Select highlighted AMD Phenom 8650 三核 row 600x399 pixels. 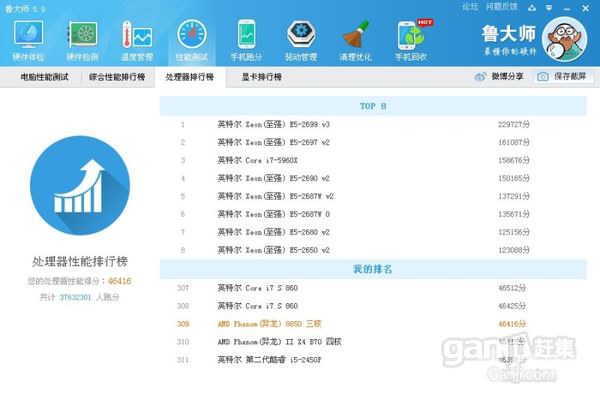click(x=373, y=324)
